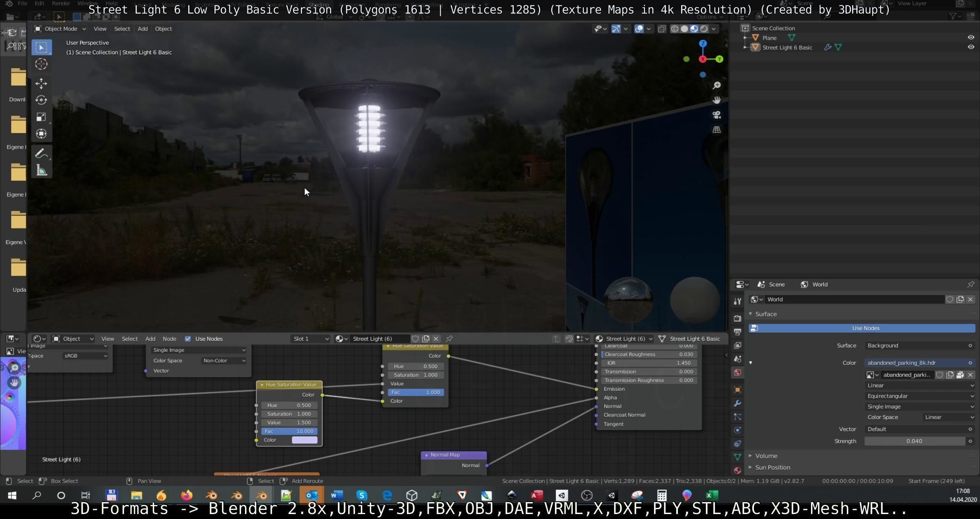
Task: Open the Modifier properties wrench tab
Action: [737, 403]
